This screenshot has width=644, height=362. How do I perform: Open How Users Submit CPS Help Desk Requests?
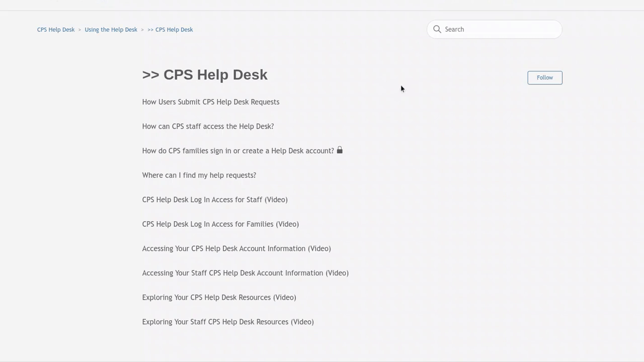point(211,102)
